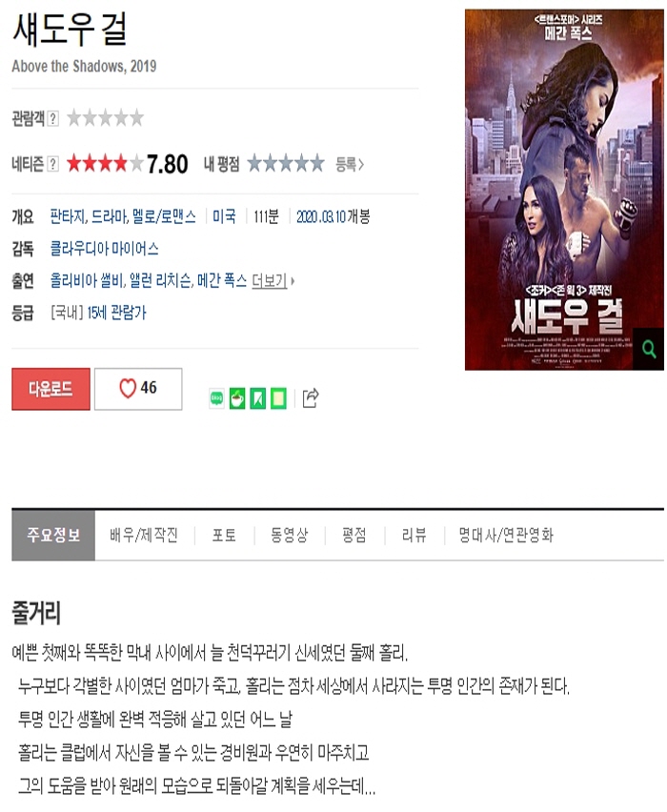The image size is (667, 812).
Task: Click help icon next to 네티즌
Action: pyautogui.click(x=52, y=164)
